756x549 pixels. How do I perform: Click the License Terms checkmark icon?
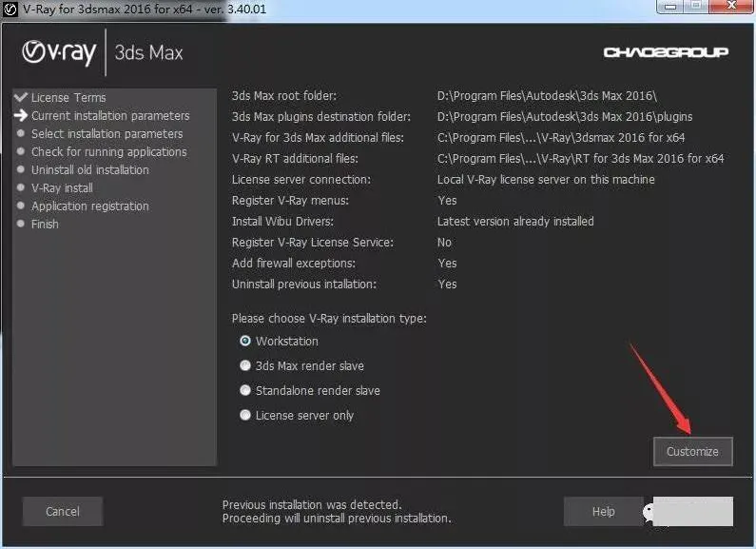[x=21, y=97]
